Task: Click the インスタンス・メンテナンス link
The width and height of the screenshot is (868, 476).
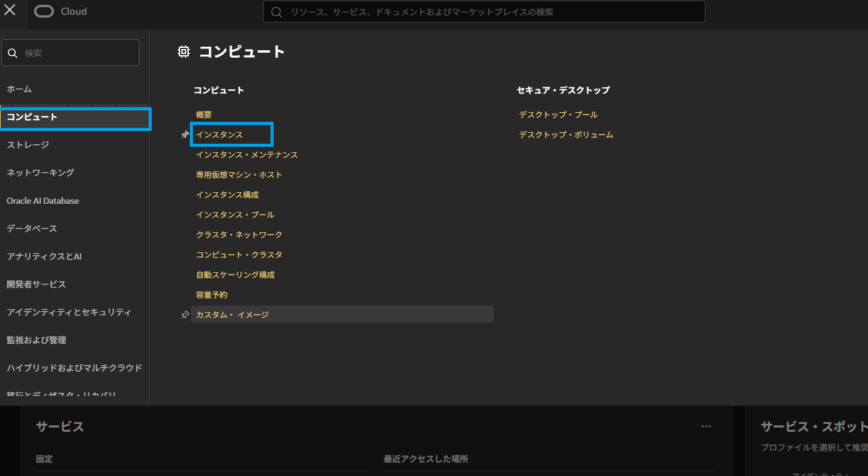Action: coord(246,154)
